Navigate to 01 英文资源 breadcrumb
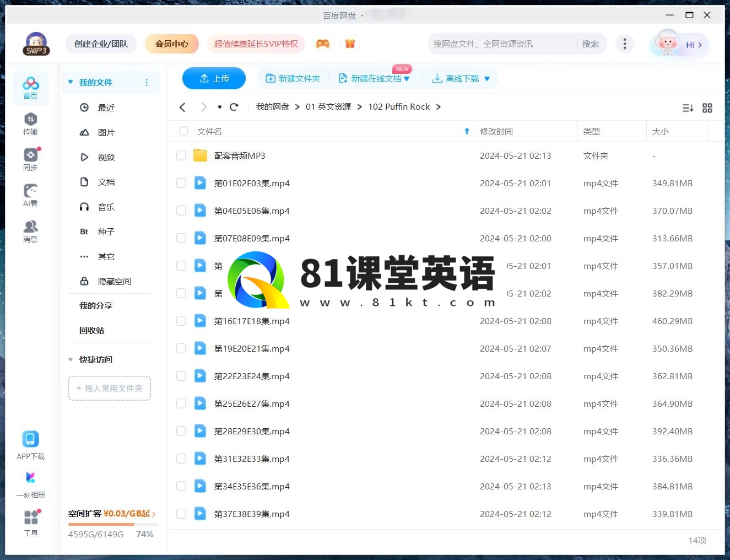The width and height of the screenshot is (730, 560). [x=328, y=107]
